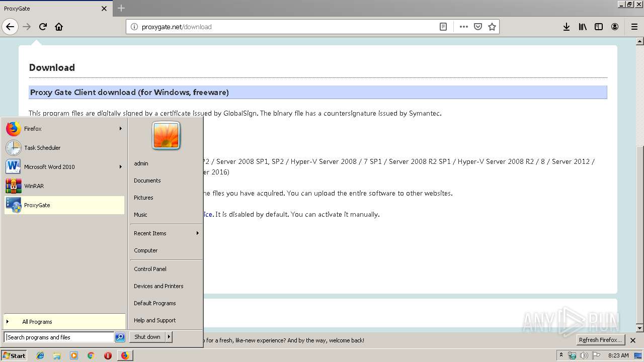Launch ProxyGate from Start menu
Viewport: 644px width, 362px height.
coord(64,205)
